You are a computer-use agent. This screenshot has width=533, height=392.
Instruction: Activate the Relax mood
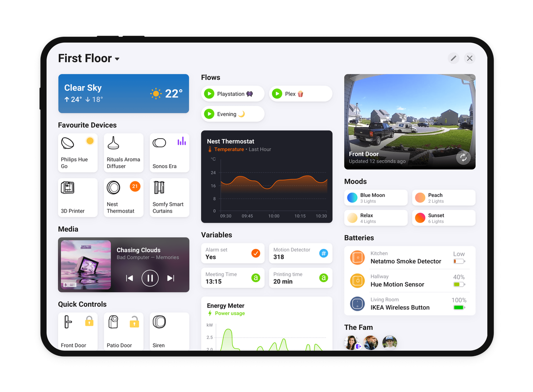pos(376,218)
